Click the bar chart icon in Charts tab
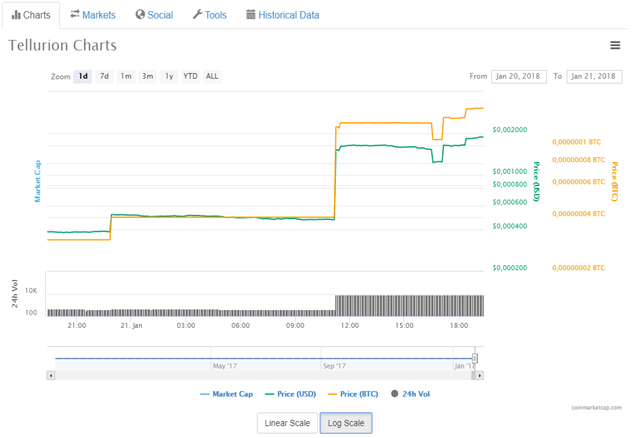Viewport: 633px width, 438px height. point(16,15)
